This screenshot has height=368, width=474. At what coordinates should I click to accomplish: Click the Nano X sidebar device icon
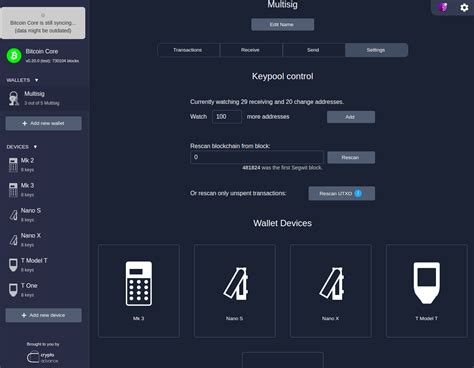(13, 240)
